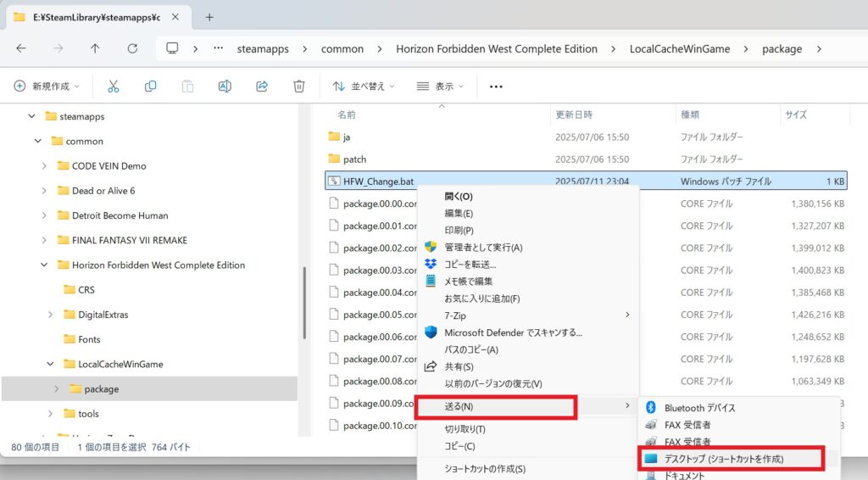Expand the tools tree node
The width and height of the screenshot is (868, 480).
click(50, 414)
